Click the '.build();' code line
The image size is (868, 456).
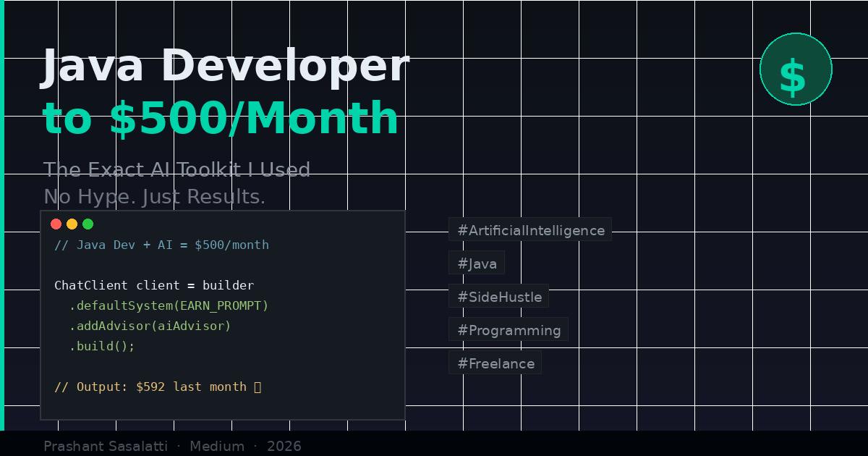tap(102, 346)
